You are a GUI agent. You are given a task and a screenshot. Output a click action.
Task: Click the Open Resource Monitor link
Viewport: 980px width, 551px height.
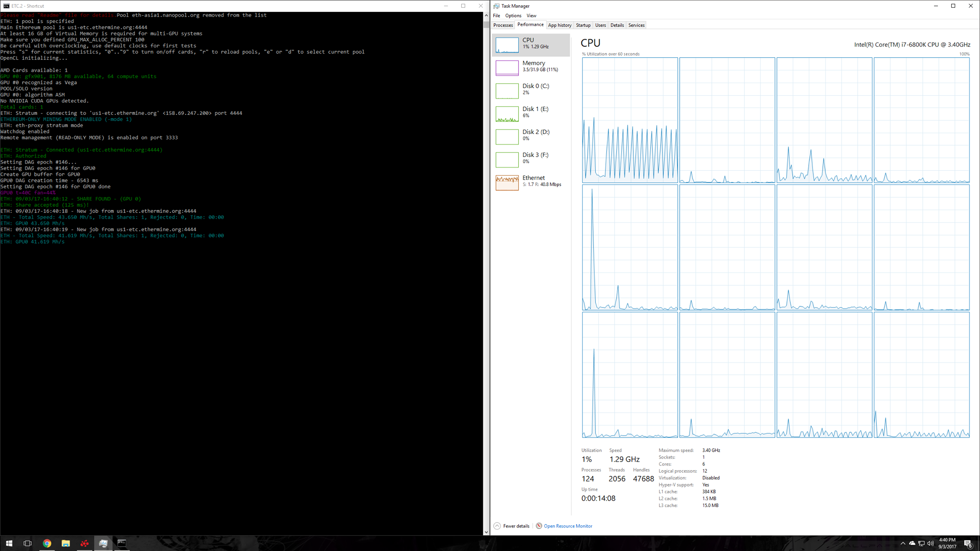568,526
